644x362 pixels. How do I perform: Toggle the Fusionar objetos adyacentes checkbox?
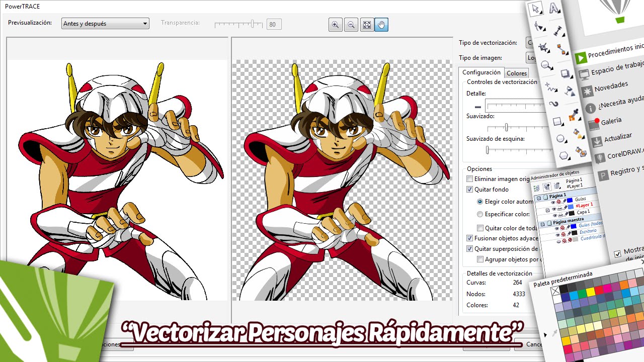click(470, 238)
